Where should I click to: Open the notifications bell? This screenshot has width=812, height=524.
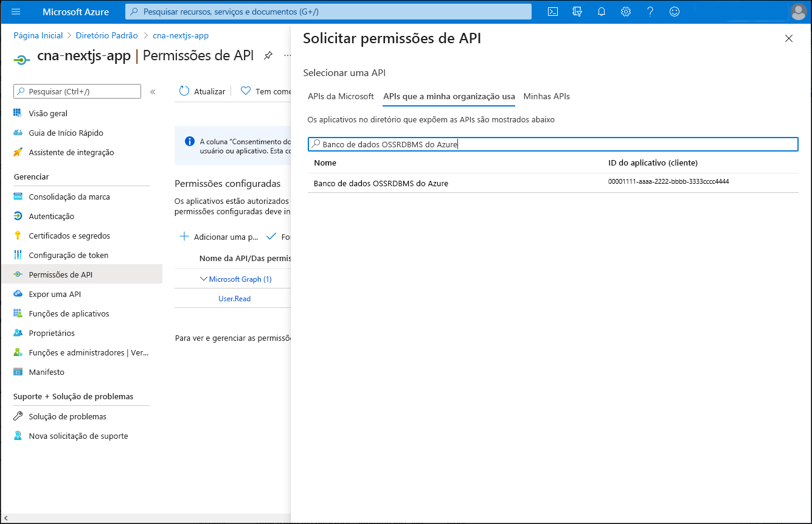click(602, 12)
